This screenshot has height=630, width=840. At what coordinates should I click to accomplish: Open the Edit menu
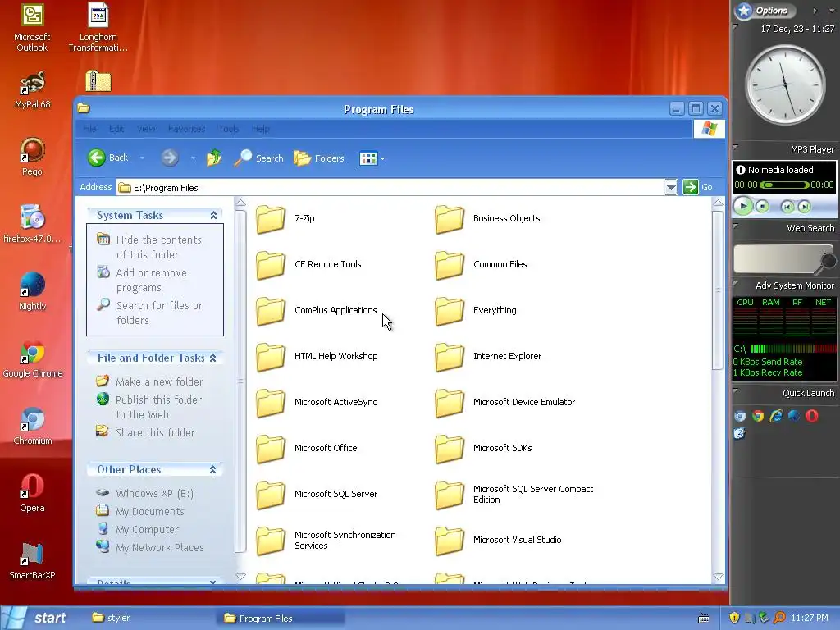tap(116, 129)
